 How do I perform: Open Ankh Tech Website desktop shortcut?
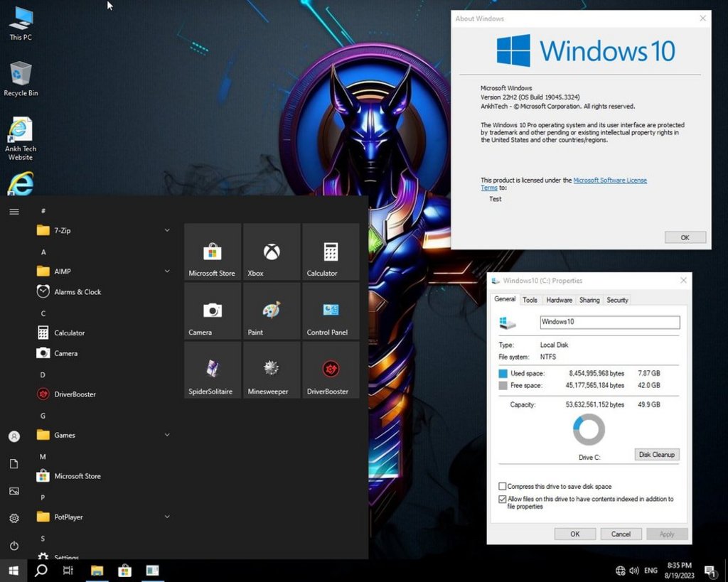[x=21, y=139]
